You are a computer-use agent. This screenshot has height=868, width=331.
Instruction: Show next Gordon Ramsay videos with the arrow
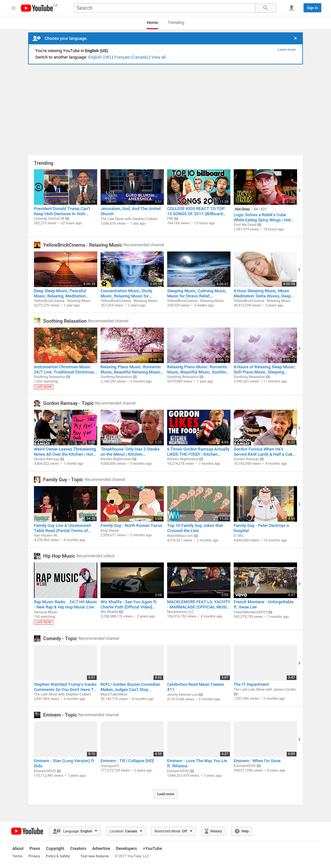click(x=299, y=428)
